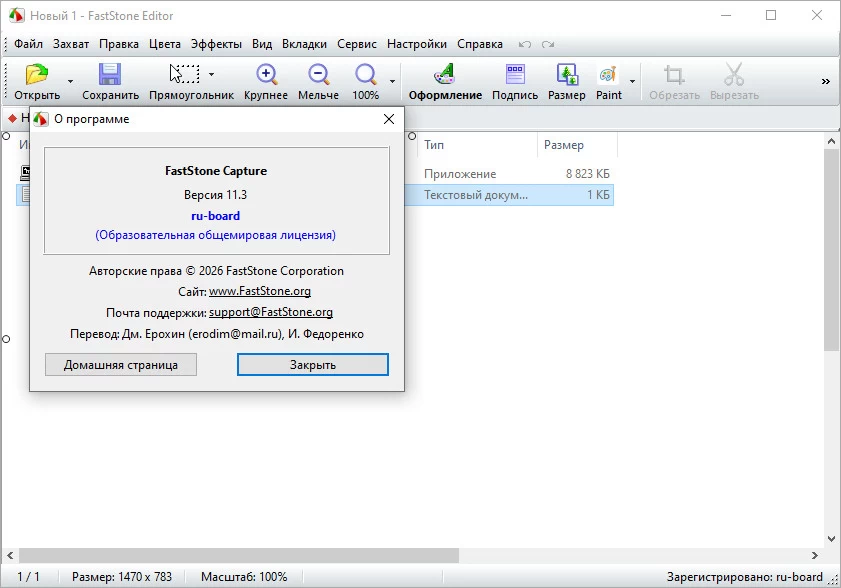This screenshot has width=841, height=588.
Task: Click the scroll down arrow
Action: 831,539
